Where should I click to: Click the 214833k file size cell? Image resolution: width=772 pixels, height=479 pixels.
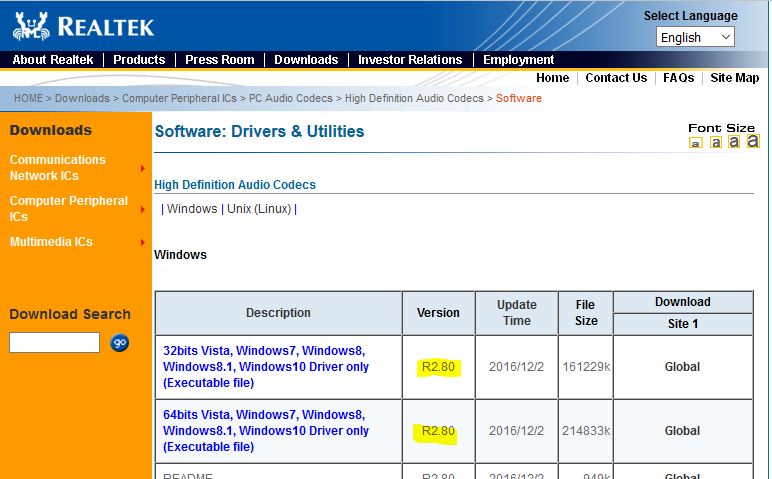586,431
